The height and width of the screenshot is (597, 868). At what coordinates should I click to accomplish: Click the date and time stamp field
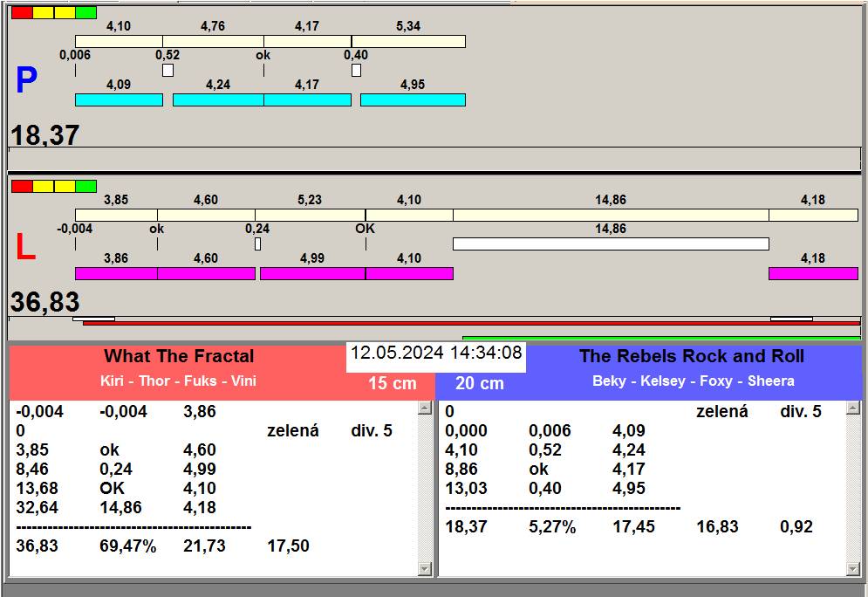tap(436, 353)
